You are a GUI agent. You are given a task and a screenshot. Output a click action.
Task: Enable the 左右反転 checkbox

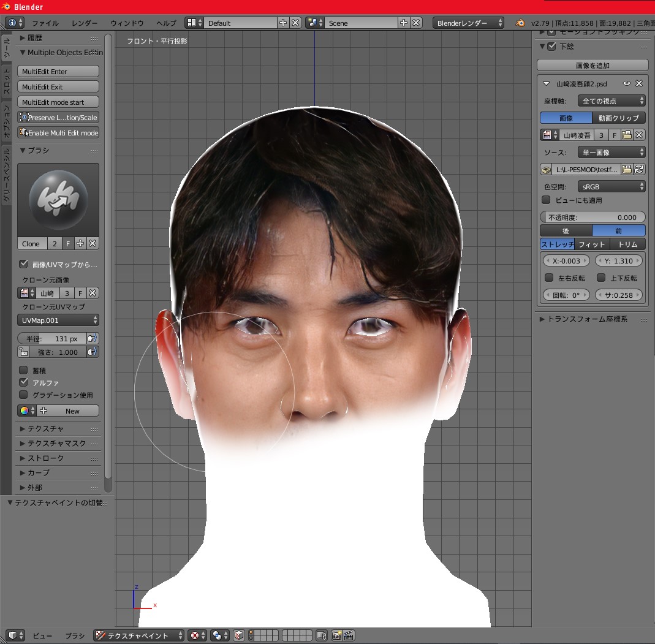pos(549,278)
